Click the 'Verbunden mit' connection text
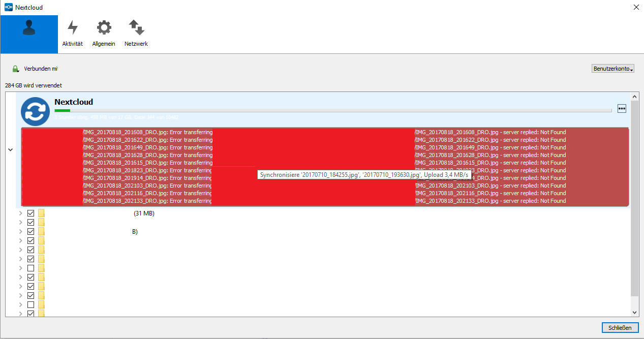The width and height of the screenshot is (644, 339). 41,69
